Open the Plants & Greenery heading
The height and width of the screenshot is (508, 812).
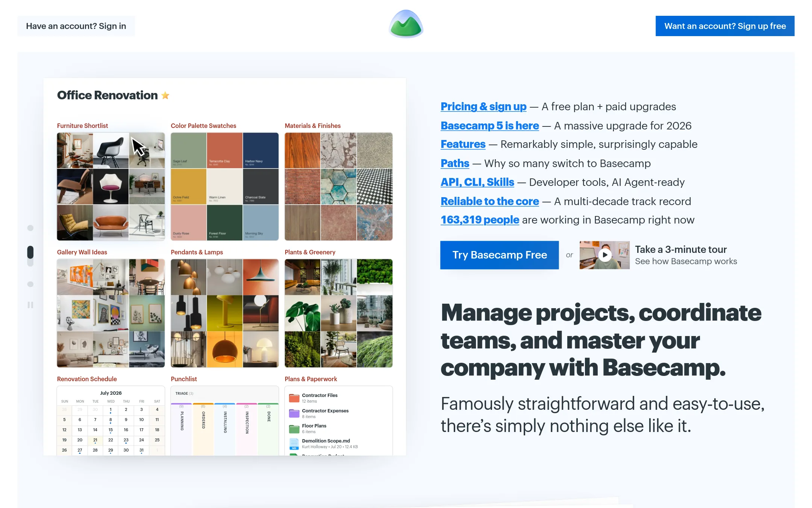click(310, 252)
